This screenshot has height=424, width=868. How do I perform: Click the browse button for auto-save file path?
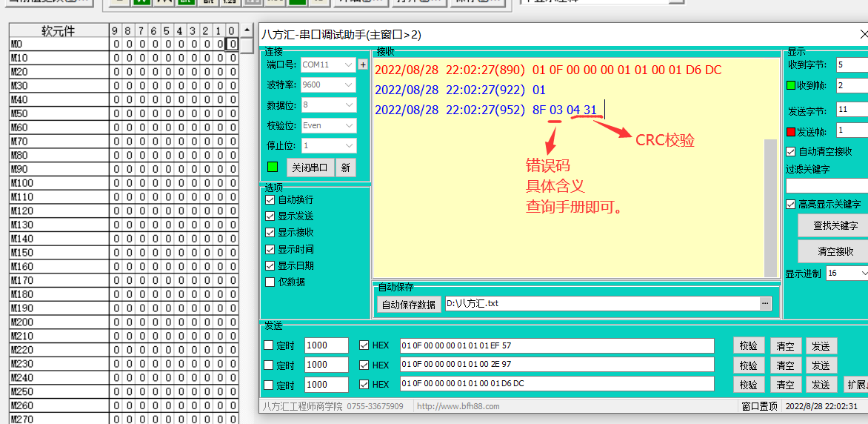(x=765, y=303)
